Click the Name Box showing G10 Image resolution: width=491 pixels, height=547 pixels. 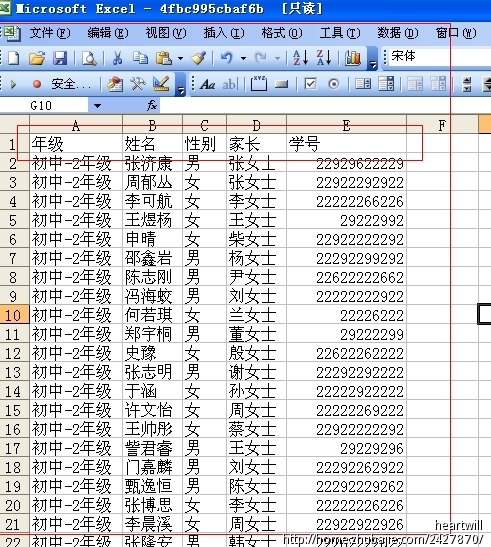[x=44, y=105]
